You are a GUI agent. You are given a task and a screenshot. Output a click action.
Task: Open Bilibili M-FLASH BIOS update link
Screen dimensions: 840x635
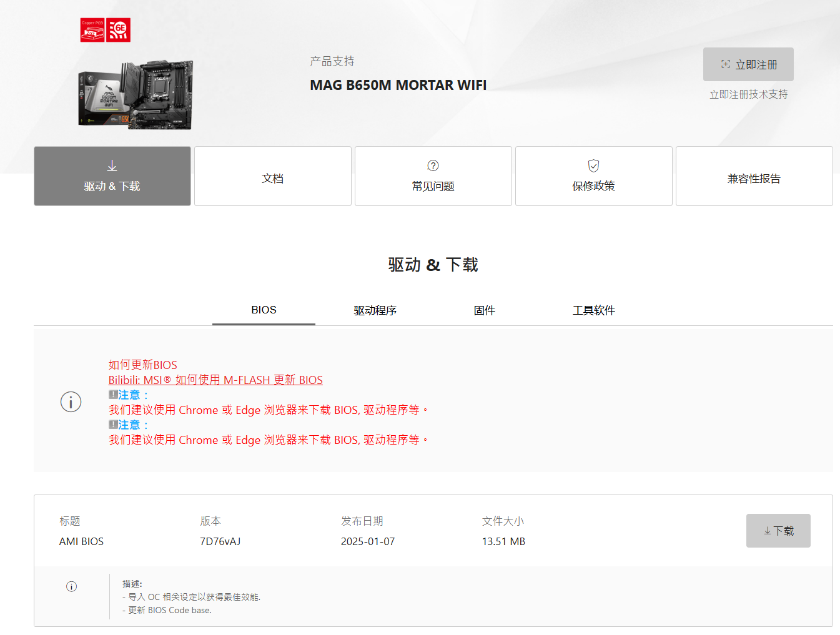(215, 380)
